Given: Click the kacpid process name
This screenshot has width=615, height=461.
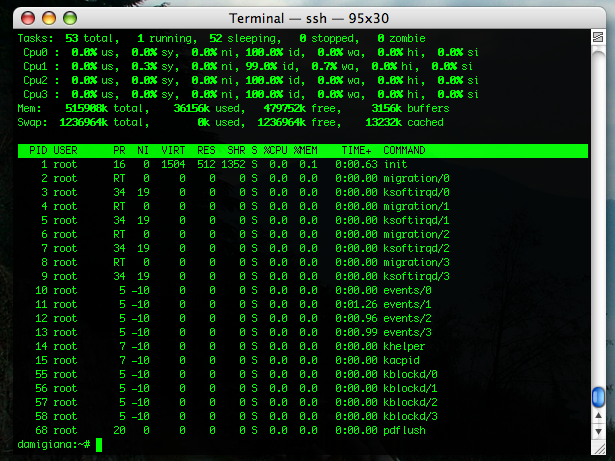Looking at the screenshot, I should coord(401,359).
